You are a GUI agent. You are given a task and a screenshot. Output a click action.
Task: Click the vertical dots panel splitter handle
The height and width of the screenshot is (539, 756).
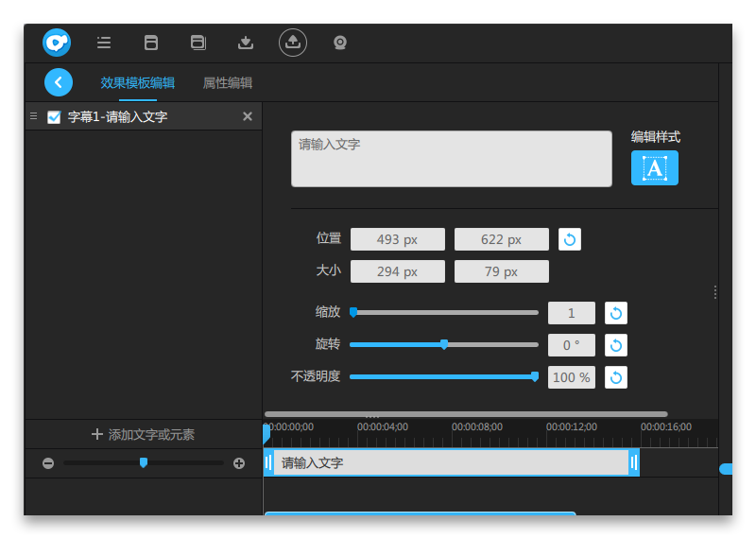(715, 292)
